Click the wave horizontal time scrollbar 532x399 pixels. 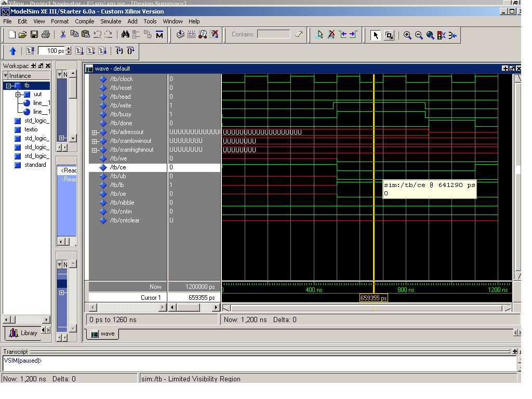[366, 308]
